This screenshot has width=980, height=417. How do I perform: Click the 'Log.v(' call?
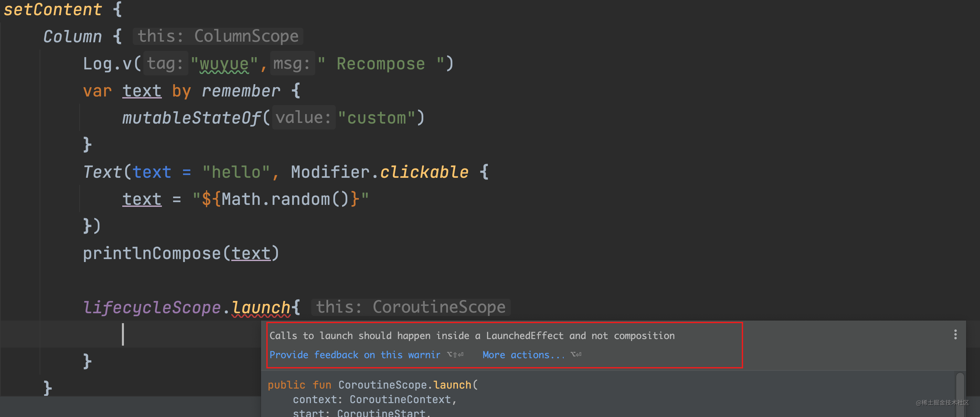click(112, 63)
